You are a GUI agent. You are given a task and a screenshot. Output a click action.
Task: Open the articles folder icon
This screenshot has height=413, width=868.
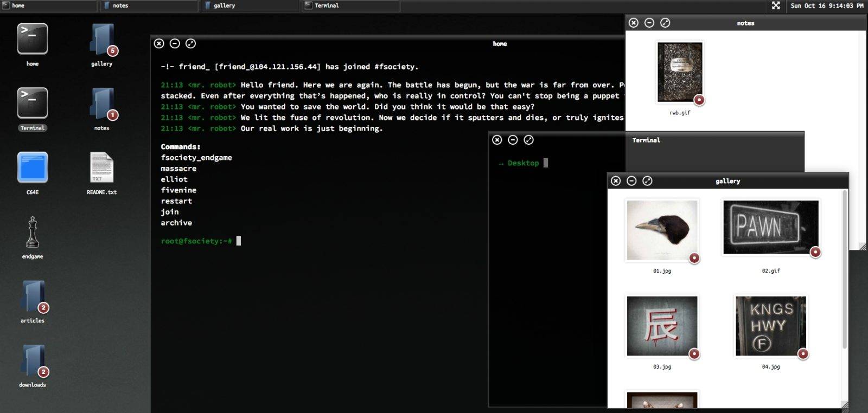33,296
